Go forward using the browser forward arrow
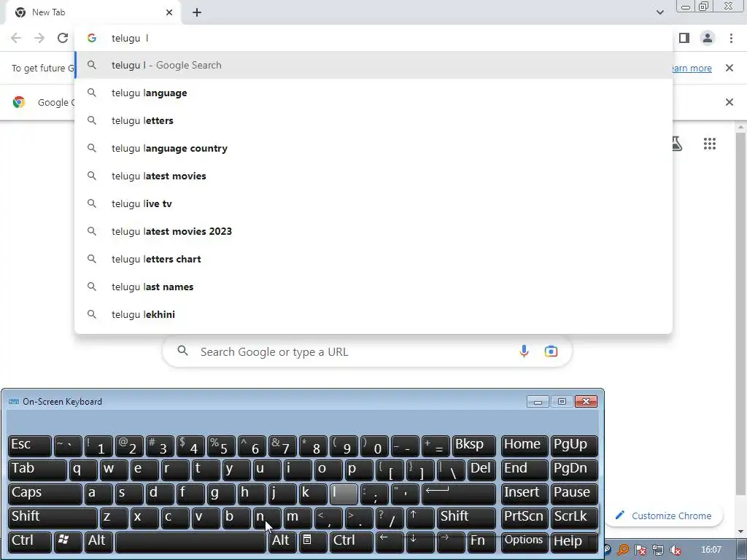This screenshot has width=747, height=560. [x=39, y=38]
